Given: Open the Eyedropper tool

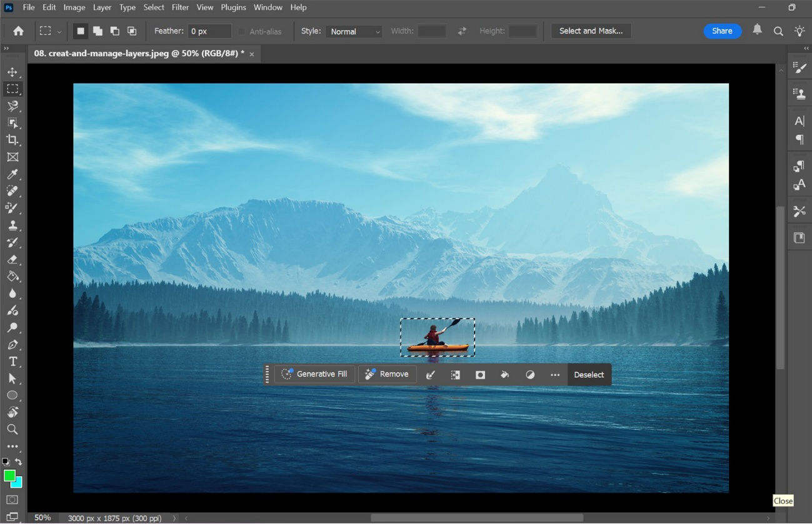Looking at the screenshot, I should point(13,174).
